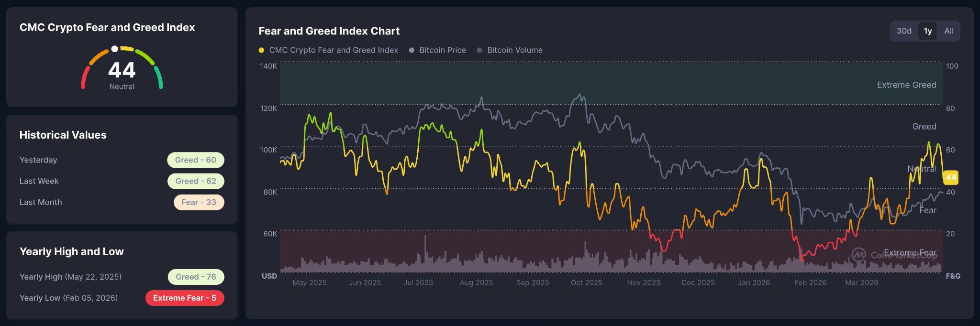Click the gauge's 44 Neutral reading
980x326 pixels.
[x=122, y=75]
